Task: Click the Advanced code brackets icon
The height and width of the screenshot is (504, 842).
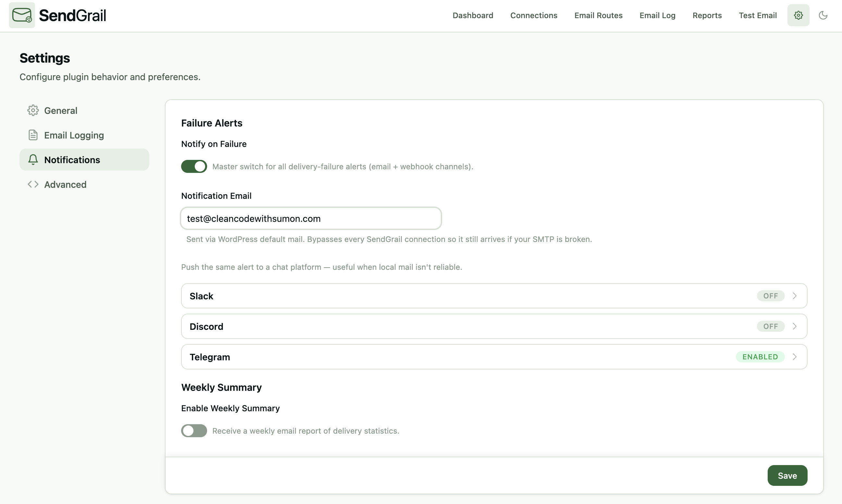Action: tap(33, 185)
